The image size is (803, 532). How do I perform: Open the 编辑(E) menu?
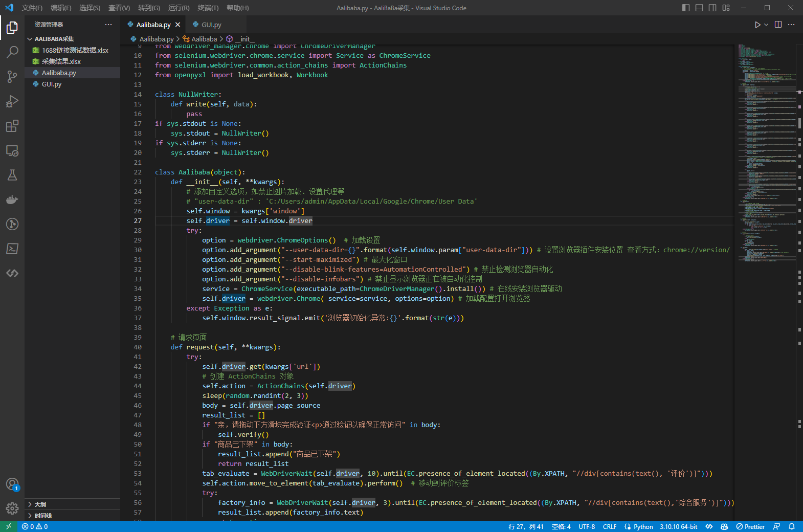click(x=61, y=8)
